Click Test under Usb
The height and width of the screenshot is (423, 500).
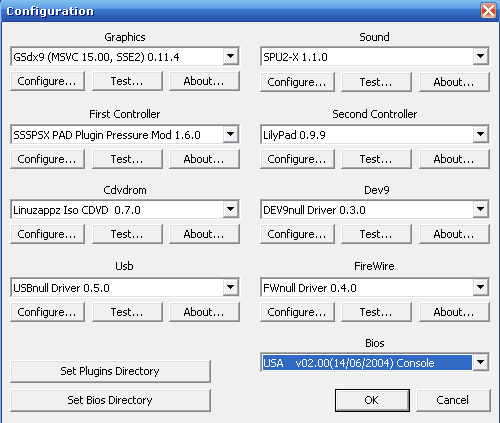[x=127, y=312]
